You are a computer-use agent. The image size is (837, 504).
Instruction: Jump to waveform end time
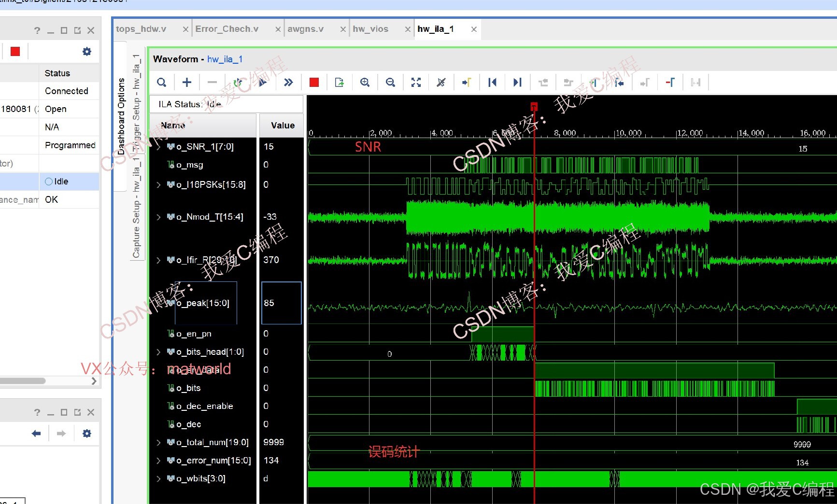click(x=517, y=83)
